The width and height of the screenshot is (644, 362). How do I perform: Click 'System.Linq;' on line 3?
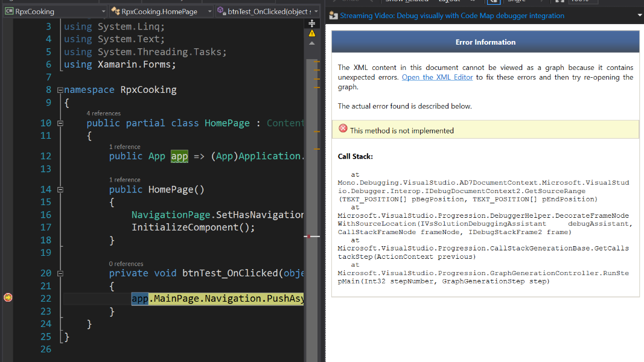[x=131, y=27]
